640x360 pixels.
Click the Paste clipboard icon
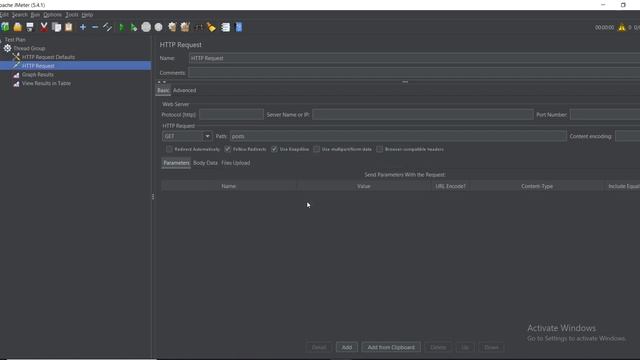click(69, 27)
